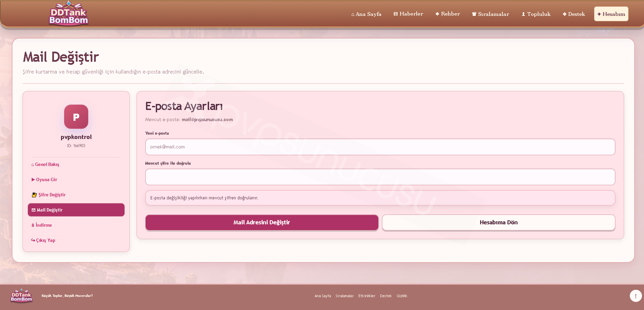Screen dimensions: 644x310
Task: Click the Hesabıma Dön button
Action: point(499,222)
